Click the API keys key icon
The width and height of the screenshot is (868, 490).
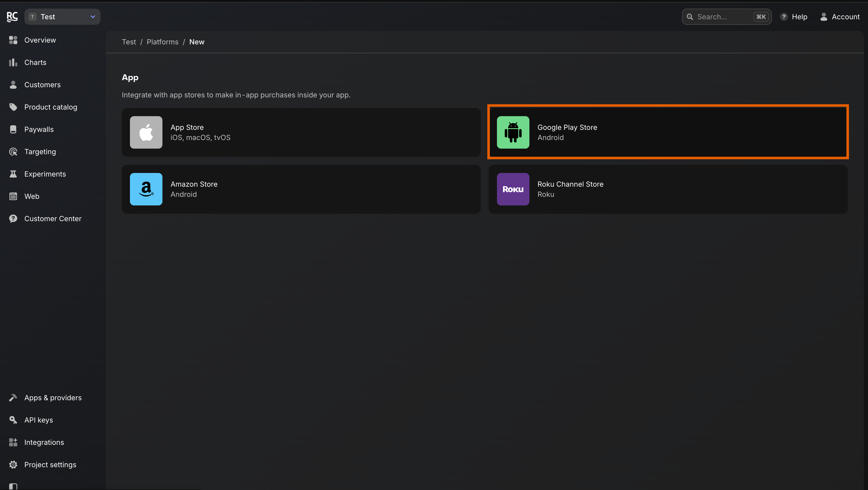point(13,420)
